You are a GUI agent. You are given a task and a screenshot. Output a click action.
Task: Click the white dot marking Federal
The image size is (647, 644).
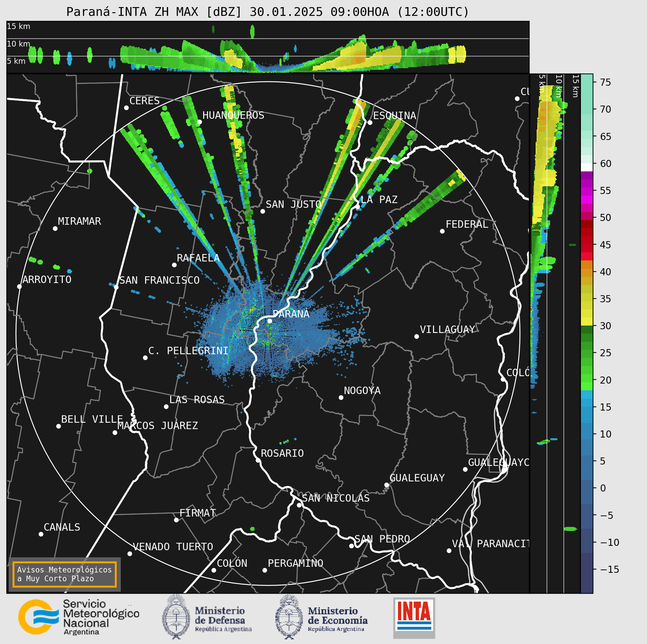(442, 231)
